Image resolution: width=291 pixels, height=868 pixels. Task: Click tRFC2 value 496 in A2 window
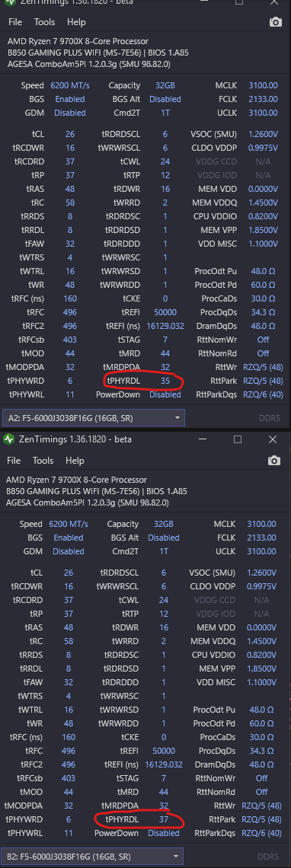click(70, 326)
